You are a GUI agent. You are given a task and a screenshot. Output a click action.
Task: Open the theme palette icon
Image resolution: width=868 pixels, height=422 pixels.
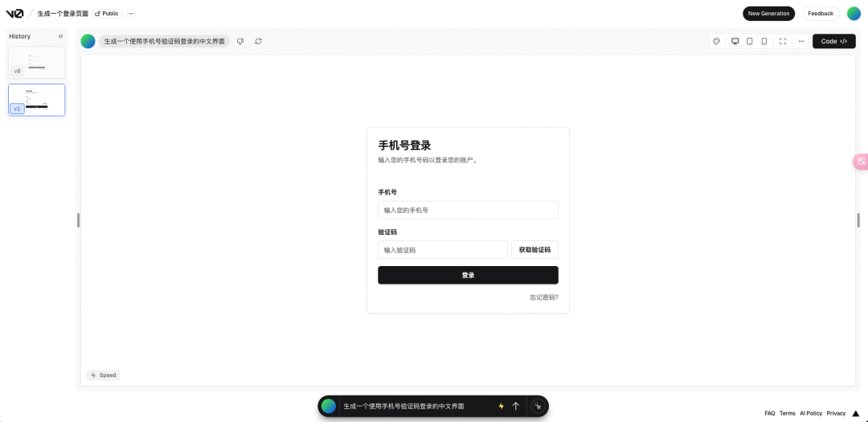click(x=716, y=42)
